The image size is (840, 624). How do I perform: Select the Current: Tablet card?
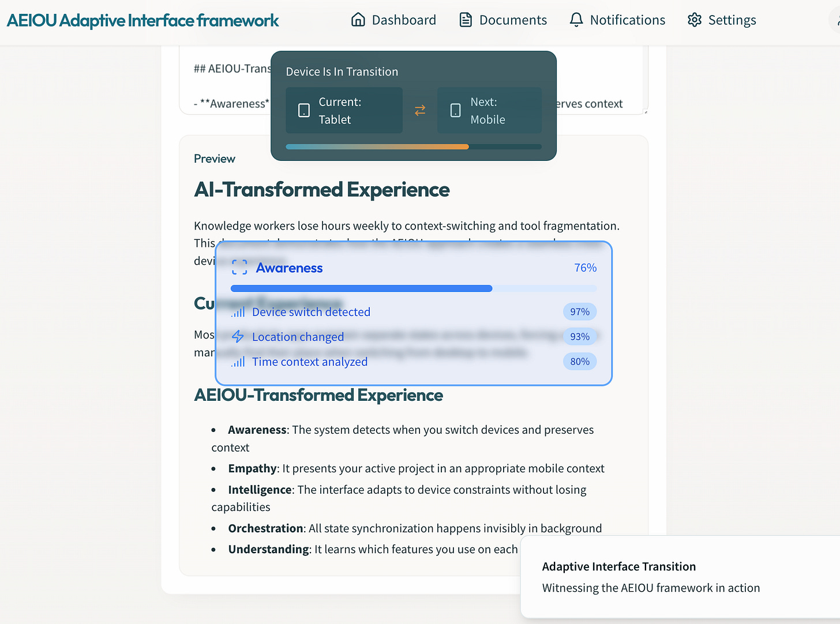(x=344, y=110)
